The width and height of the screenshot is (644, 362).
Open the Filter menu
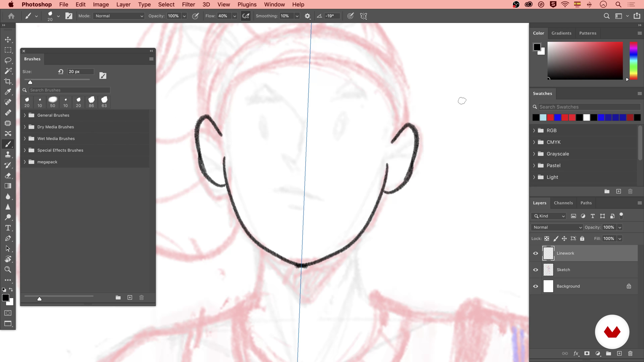tap(189, 5)
